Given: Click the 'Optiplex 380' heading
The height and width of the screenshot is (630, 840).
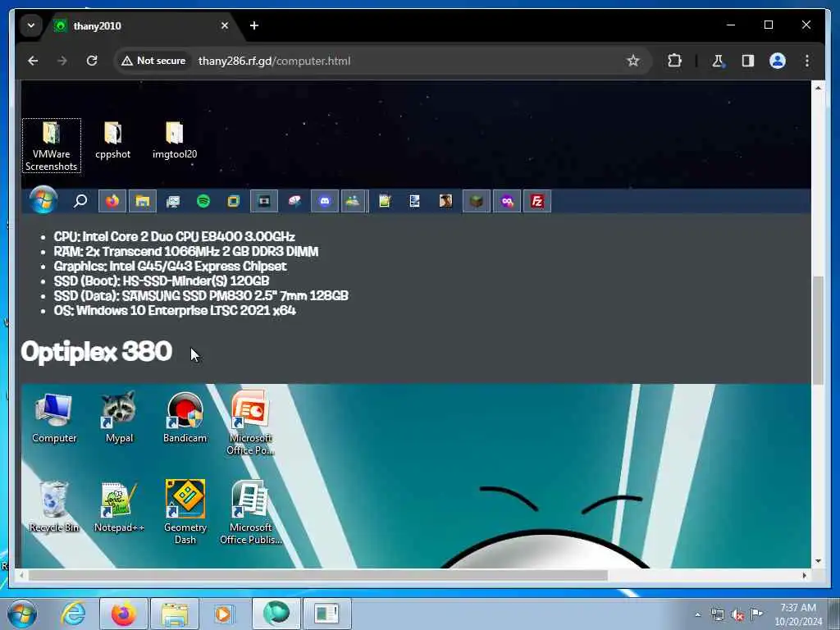Looking at the screenshot, I should [97, 351].
